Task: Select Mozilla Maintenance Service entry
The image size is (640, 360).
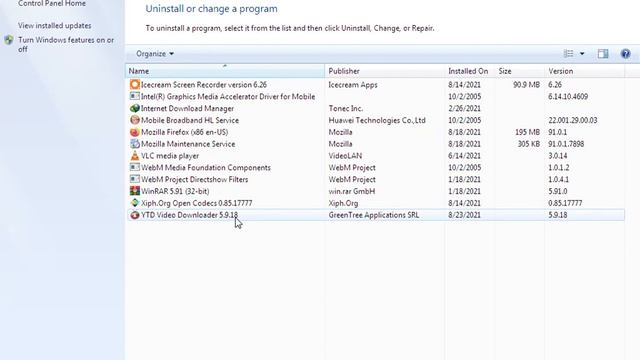Action: (x=188, y=144)
